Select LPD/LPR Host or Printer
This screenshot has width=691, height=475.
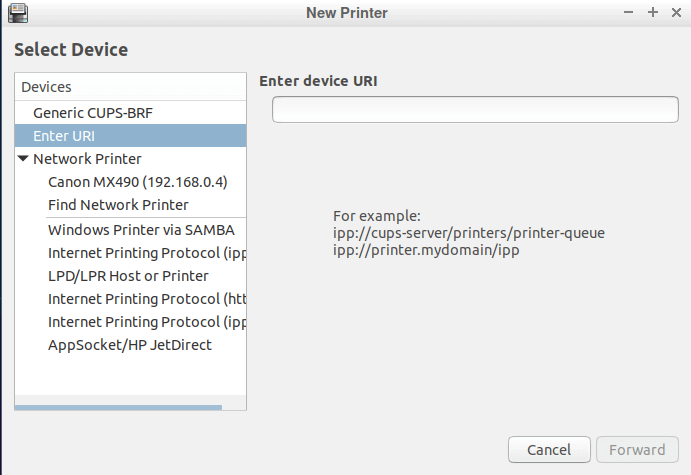128,276
